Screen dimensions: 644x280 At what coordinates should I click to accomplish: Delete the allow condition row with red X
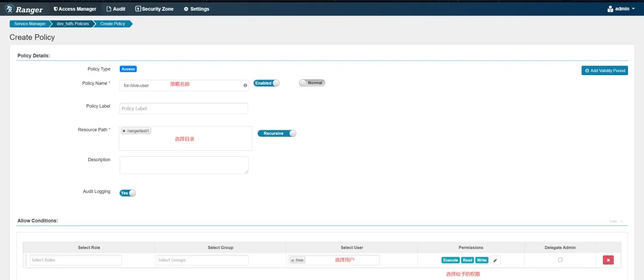coord(608,260)
